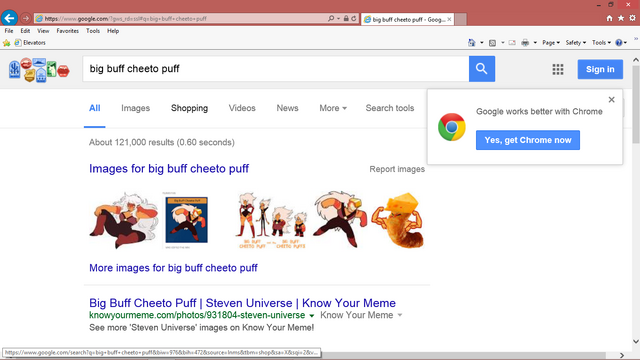Click the Sign in button
The width and height of the screenshot is (640, 360).
600,69
